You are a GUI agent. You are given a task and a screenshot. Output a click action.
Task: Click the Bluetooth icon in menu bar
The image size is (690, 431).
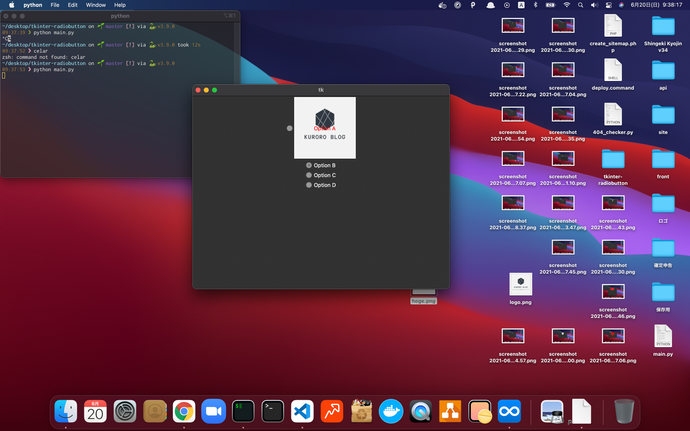[x=536, y=5]
